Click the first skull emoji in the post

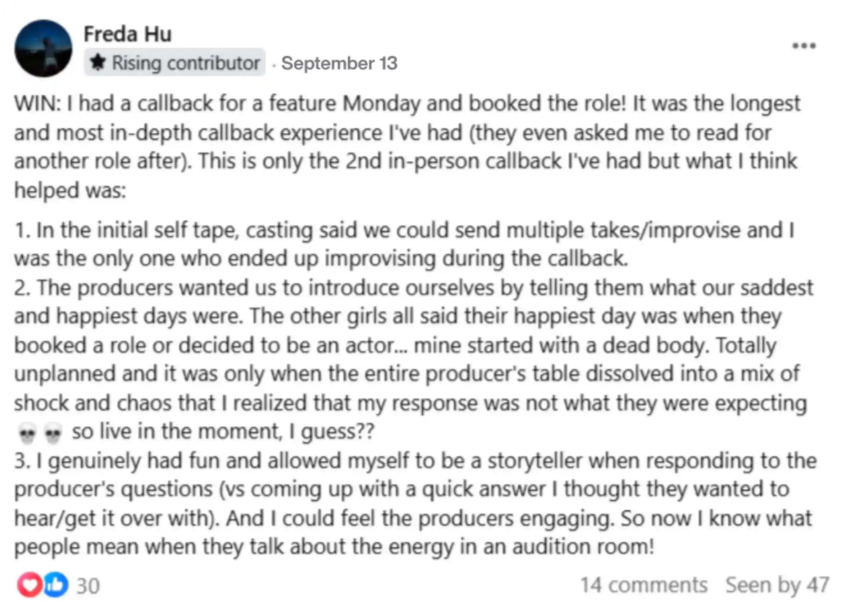tap(27, 433)
